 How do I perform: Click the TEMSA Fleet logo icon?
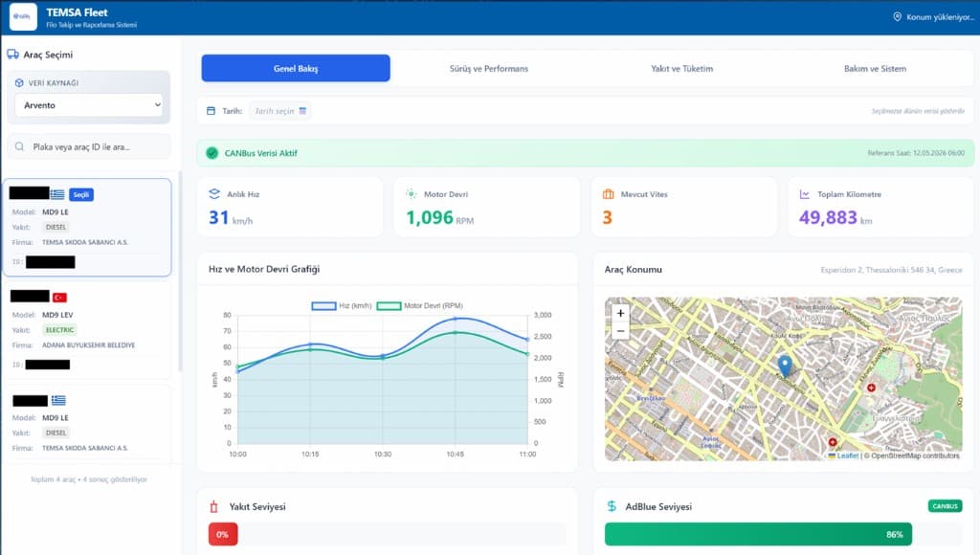click(x=23, y=17)
